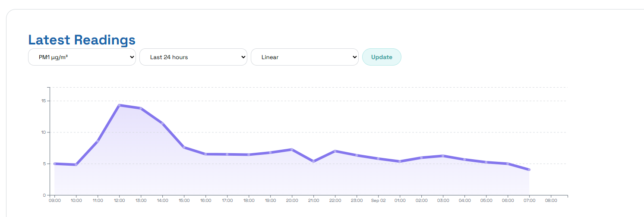644x217 pixels.
Task: Click the Sep 02 x-axis label
Action: pyautogui.click(x=378, y=201)
